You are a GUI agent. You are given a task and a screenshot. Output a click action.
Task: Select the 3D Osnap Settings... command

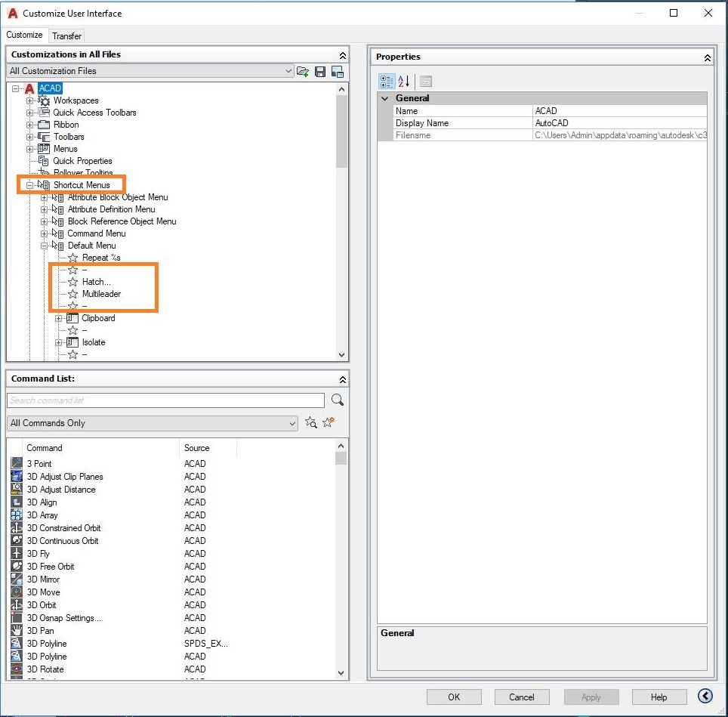[x=63, y=617]
